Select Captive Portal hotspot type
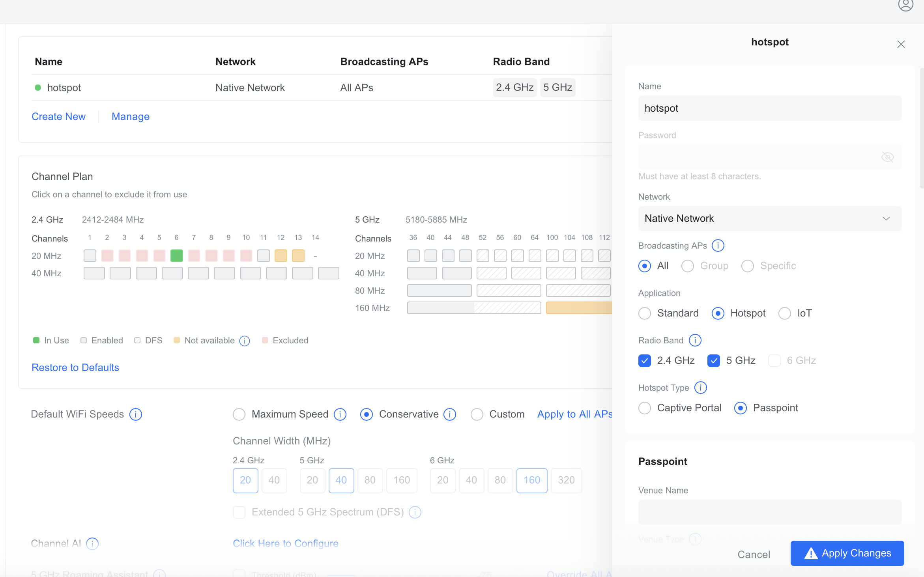The image size is (924, 577). (645, 408)
